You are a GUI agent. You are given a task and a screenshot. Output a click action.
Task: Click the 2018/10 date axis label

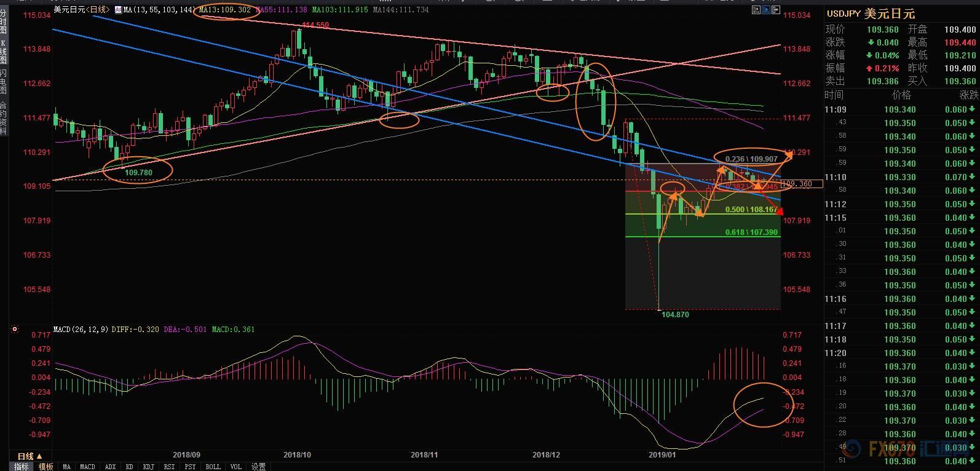tap(297, 455)
